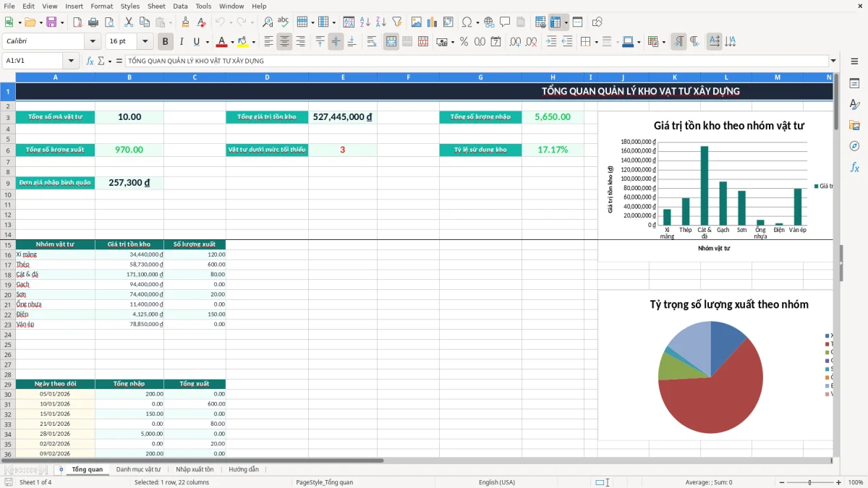This screenshot has width=868, height=488.
Task: Open sidebar Styles panel icon
Action: click(x=854, y=105)
